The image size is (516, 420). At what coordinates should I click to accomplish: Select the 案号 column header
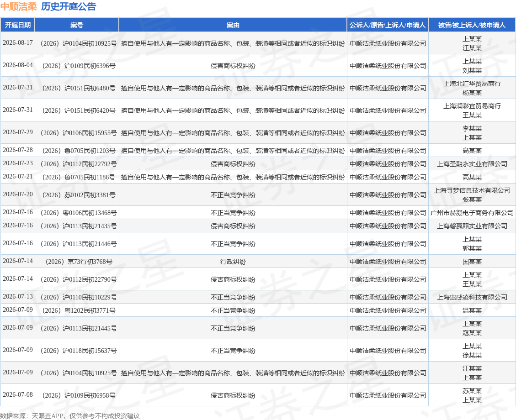(77, 25)
